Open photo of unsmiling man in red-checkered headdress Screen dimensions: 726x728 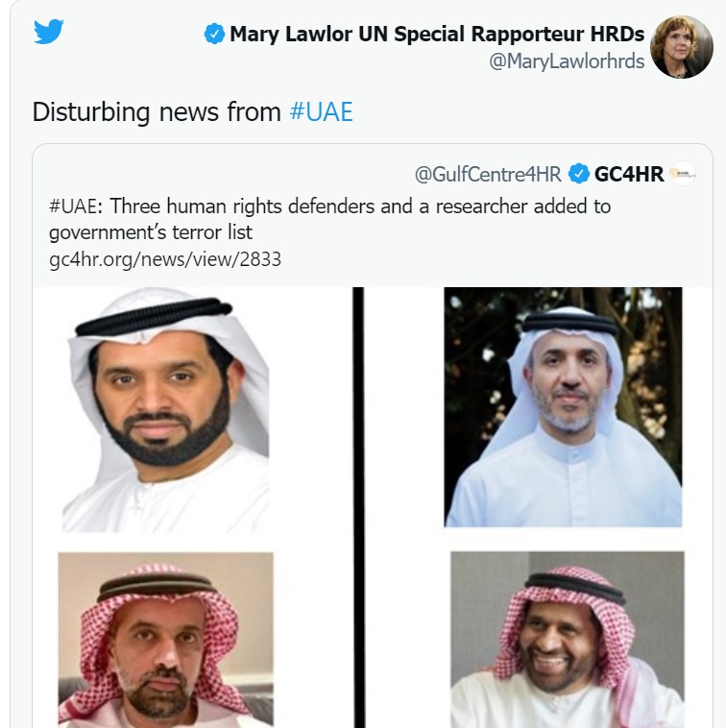[165, 638]
